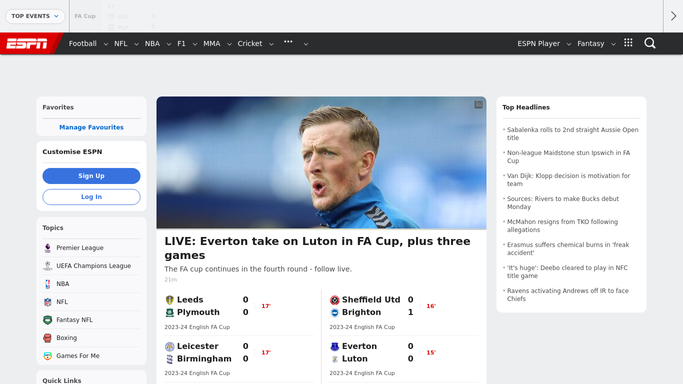Click the image expand icon on hero photo
683x384 pixels.
(x=478, y=104)
